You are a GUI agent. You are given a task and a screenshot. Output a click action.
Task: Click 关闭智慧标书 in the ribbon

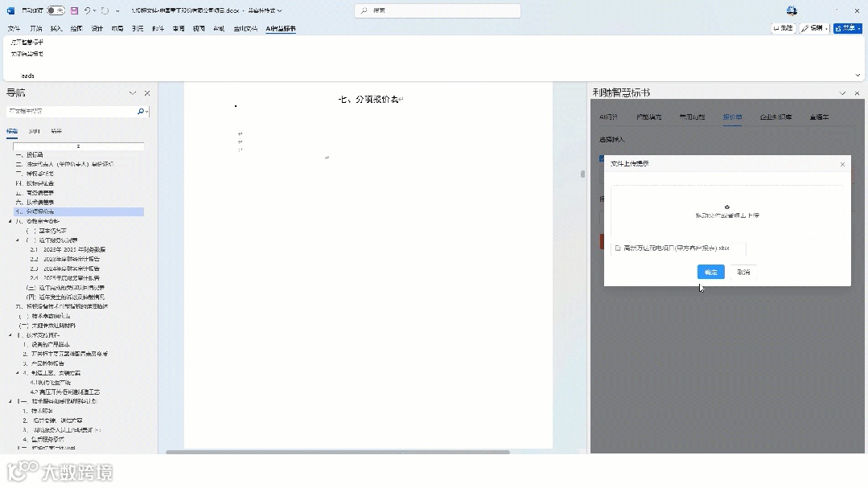pyautogui.click(x=27, y=54)
